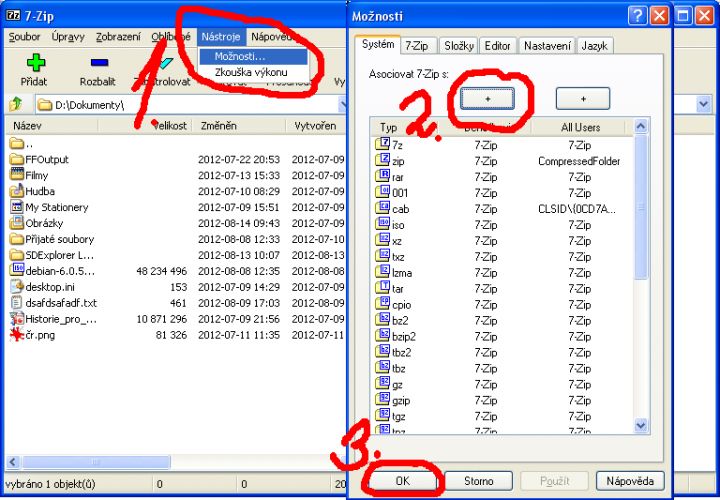Sort files by Vytvořen column

click(x=316, y=126)
